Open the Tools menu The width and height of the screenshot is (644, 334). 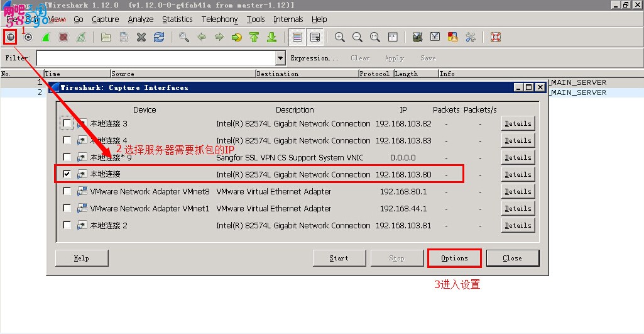256,19
